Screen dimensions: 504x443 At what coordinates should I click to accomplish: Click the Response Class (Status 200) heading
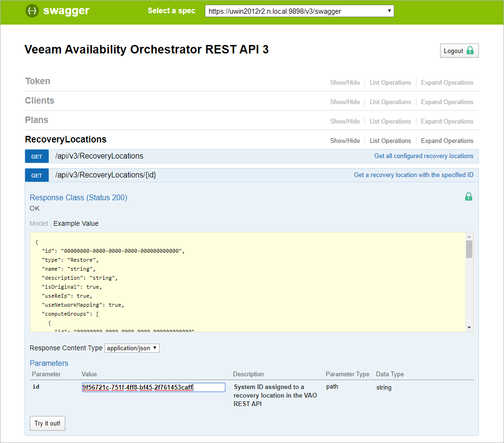(x=79, y=197)
